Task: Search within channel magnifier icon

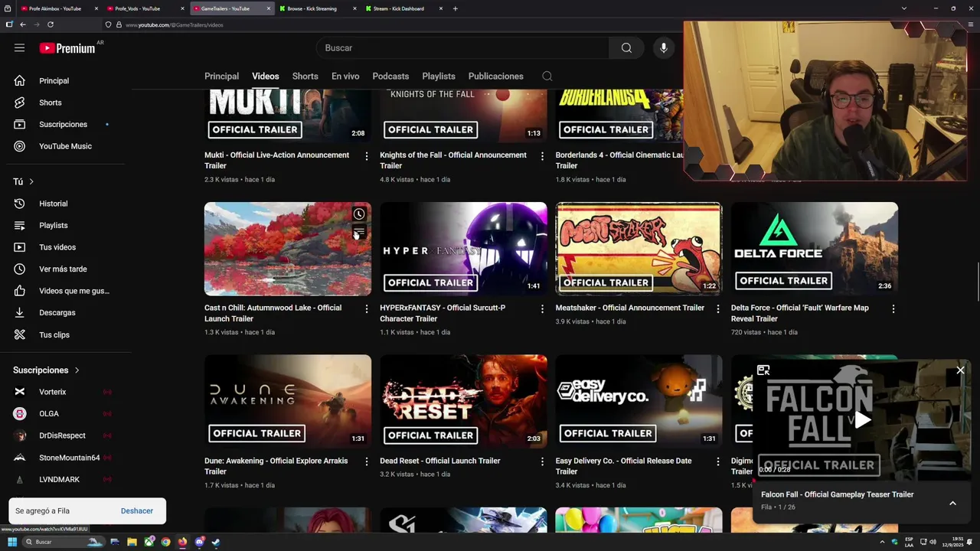Action: pyautogui.click(x=547, y=76)
